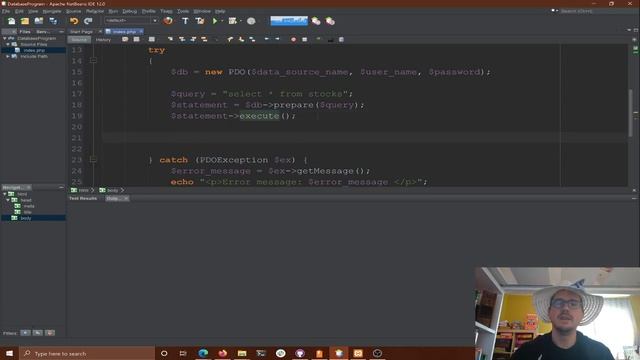Click the red record macro icon
This screenshot has height=360, width=640.
[x=293, y=40]
